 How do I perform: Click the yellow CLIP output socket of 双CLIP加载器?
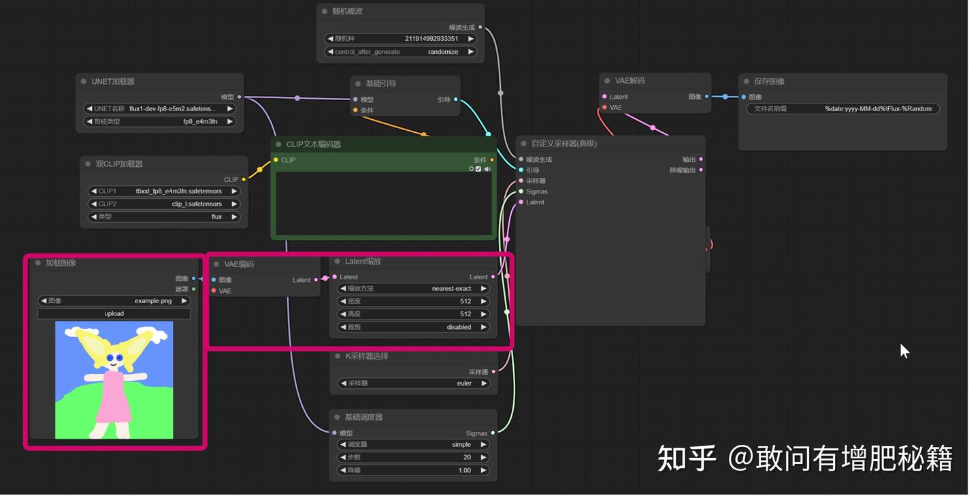pos(244,180)
